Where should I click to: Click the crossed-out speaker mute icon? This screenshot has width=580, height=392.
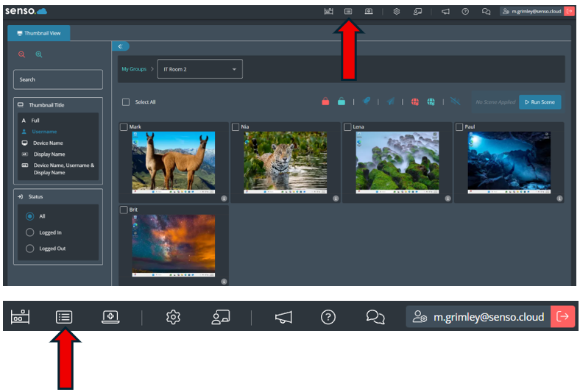[456, 101]
